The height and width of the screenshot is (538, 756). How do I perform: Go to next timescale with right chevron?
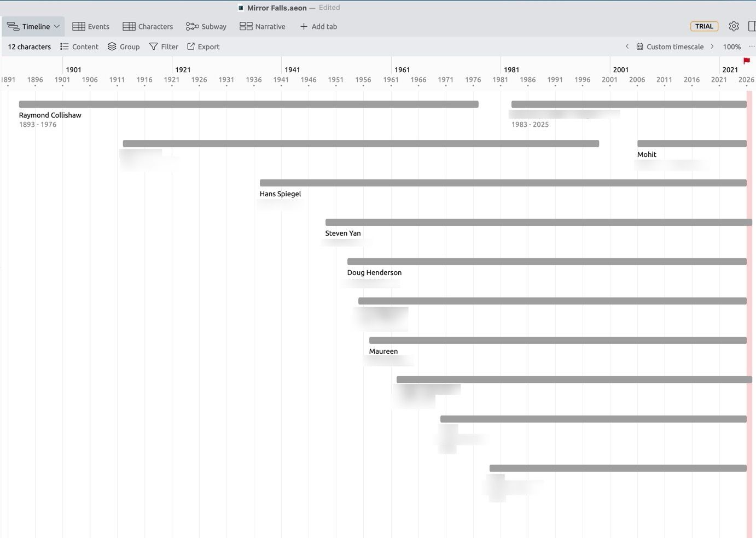[712, 46]
